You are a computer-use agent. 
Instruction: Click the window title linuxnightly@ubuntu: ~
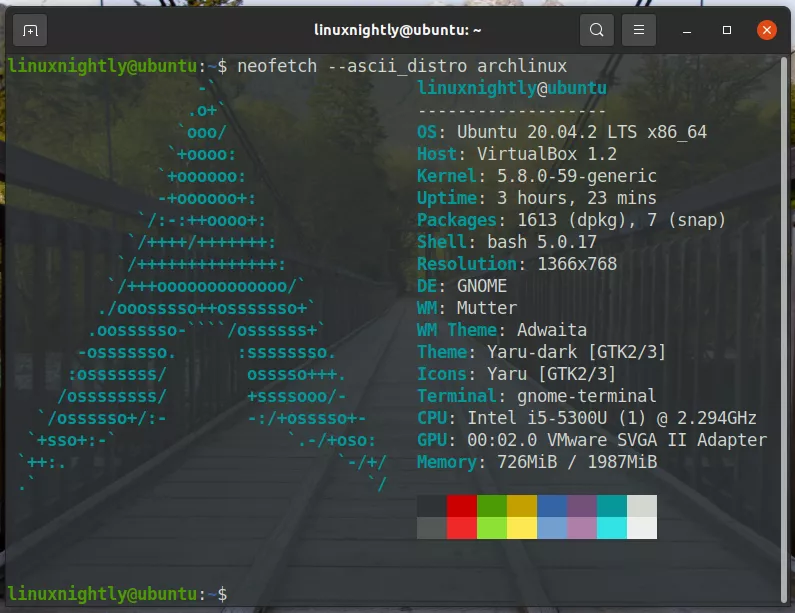tap(398, 30)
